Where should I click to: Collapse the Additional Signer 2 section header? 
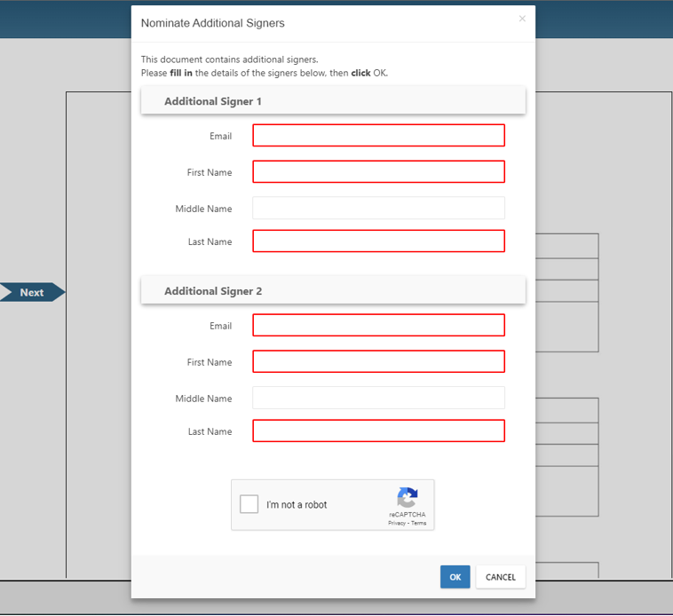[333, 291]
